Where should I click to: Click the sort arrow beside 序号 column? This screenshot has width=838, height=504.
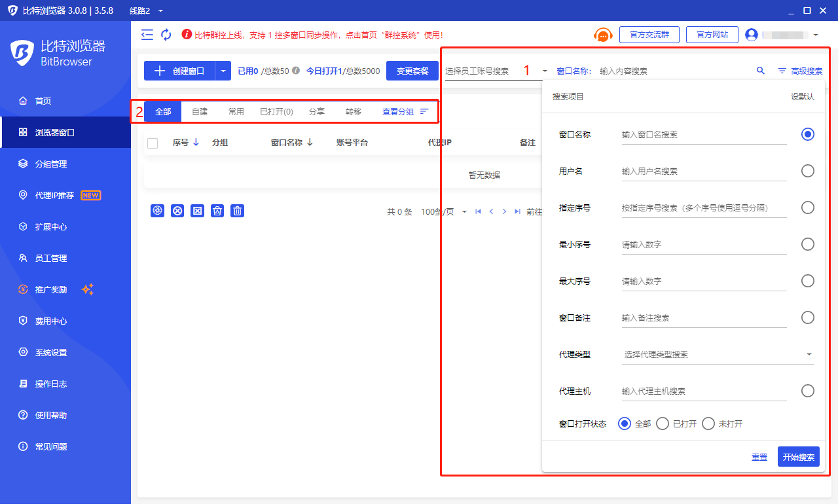point(196,142)
